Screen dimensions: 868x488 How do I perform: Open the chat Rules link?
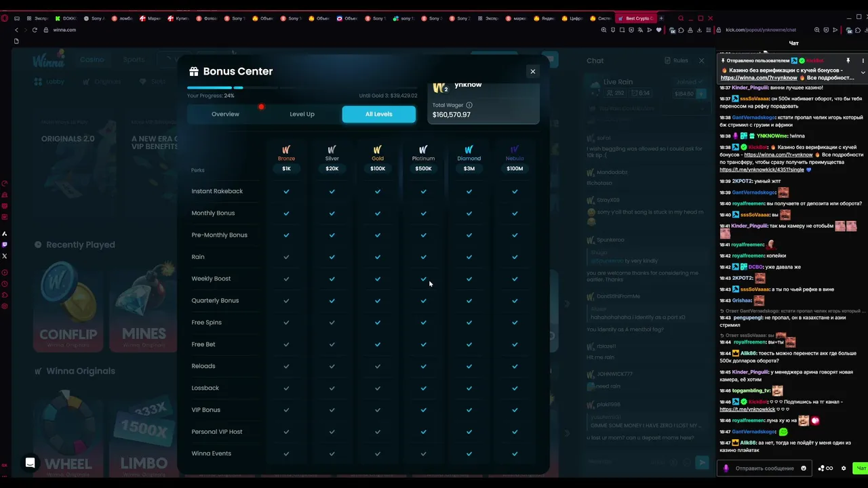(x=676, y=60)
